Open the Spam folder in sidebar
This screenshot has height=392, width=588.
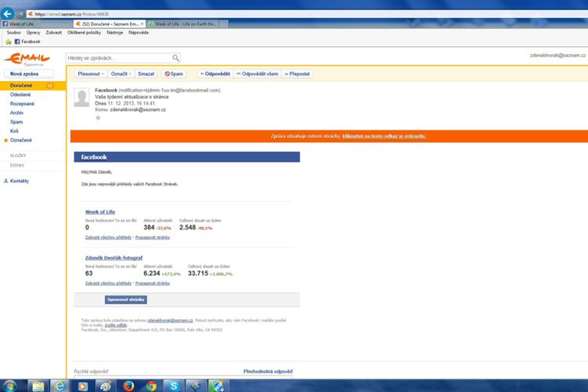(16, 122)
